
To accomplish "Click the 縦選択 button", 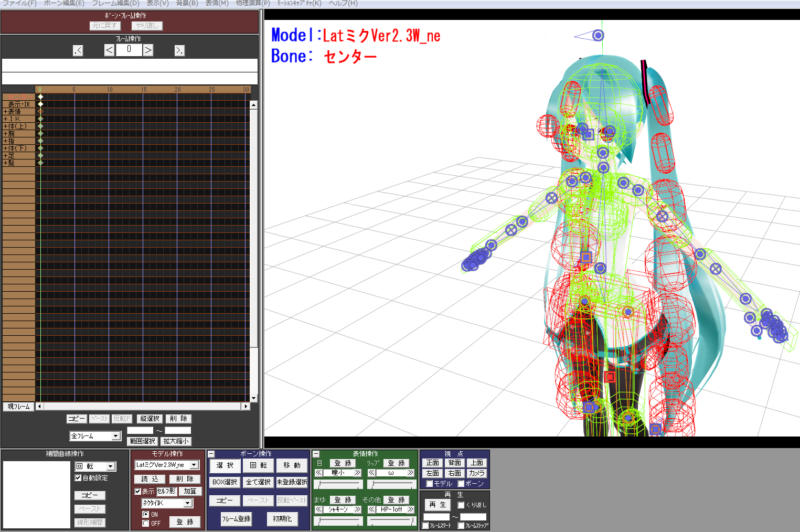I will point(150,419).
